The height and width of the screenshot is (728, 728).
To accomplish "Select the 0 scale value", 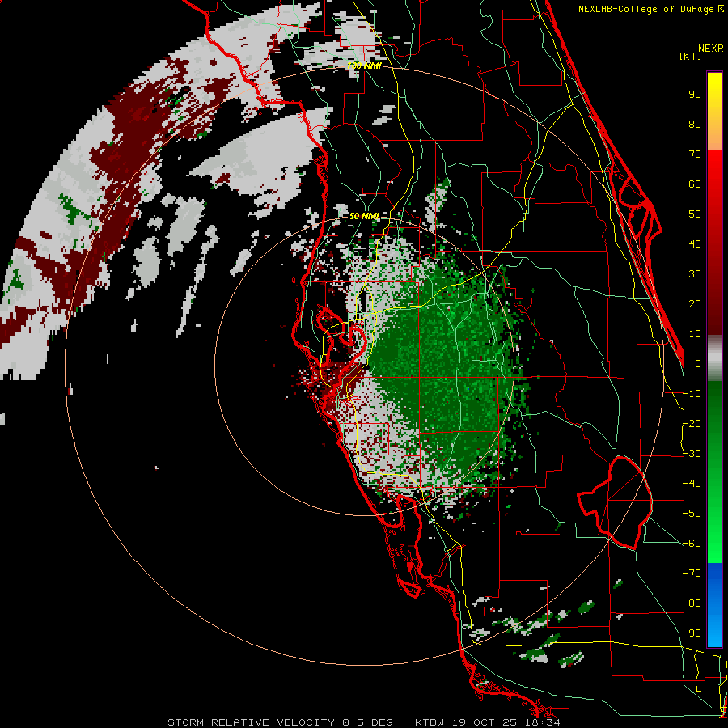I will pos(698,363).
